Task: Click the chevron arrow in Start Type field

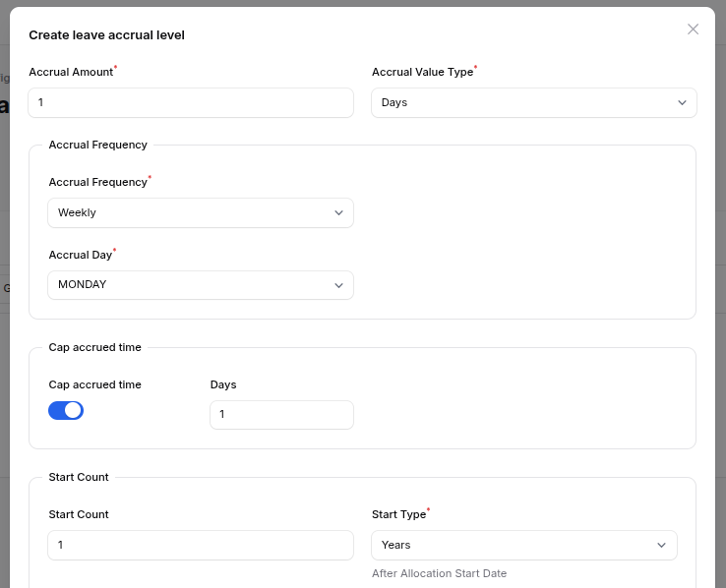Action: (662, 546)
